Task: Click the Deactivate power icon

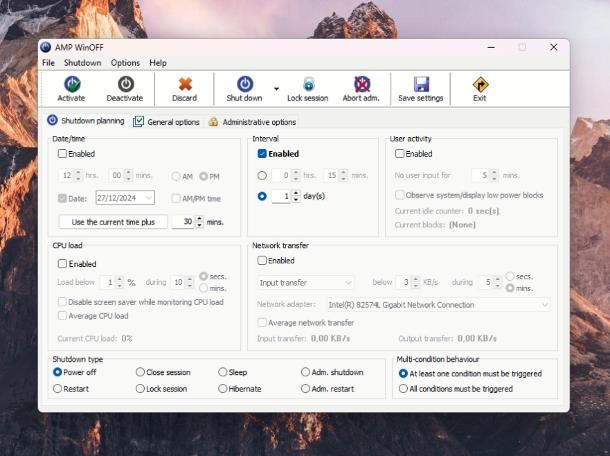Action: coord(126,84)
